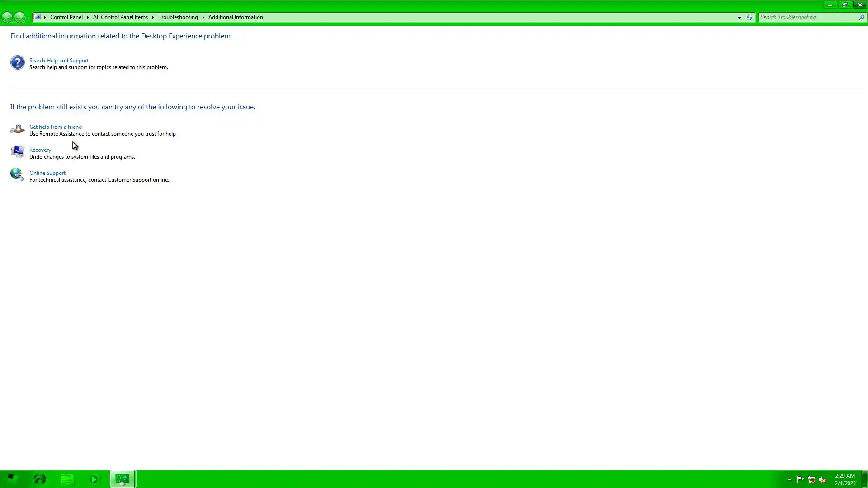Open the Online Support link

point(47,173)
